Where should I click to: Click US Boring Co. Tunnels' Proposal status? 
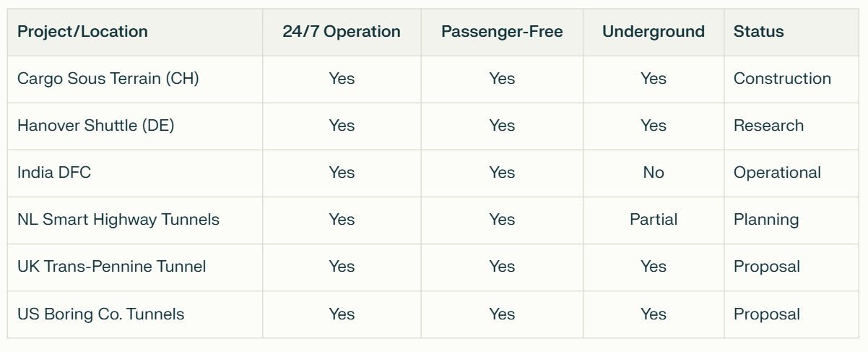coord(767,314)
